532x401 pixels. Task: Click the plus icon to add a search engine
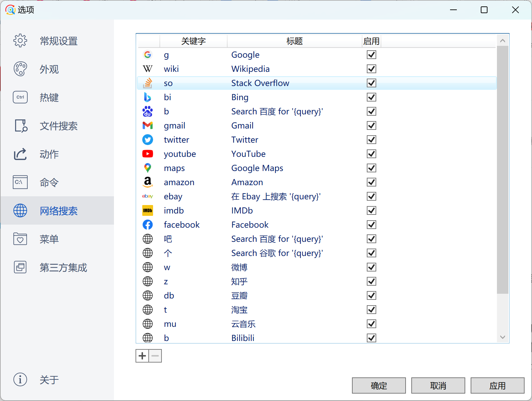click(142, 356)
